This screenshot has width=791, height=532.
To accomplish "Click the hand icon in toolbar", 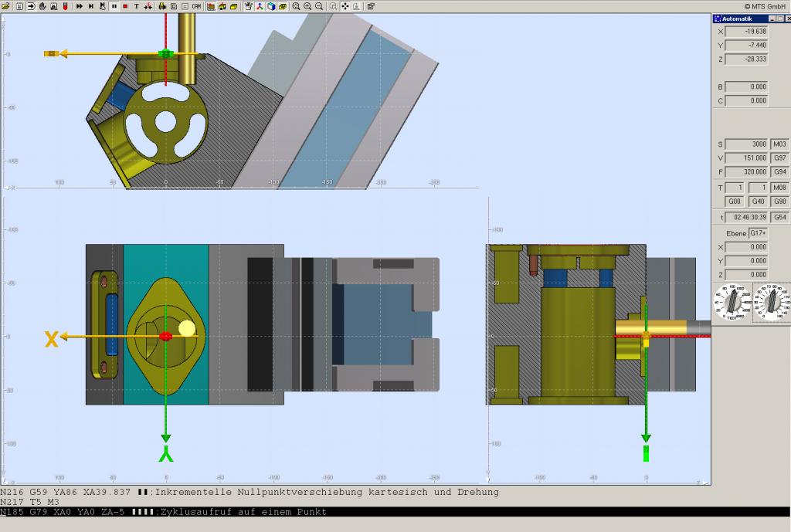I will 42,6.
